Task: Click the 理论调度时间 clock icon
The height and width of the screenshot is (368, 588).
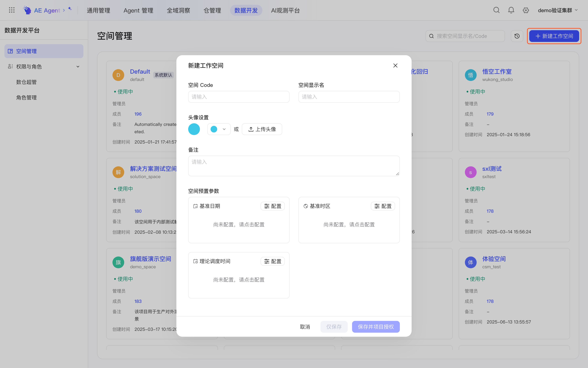Action: tap(195, 261)
